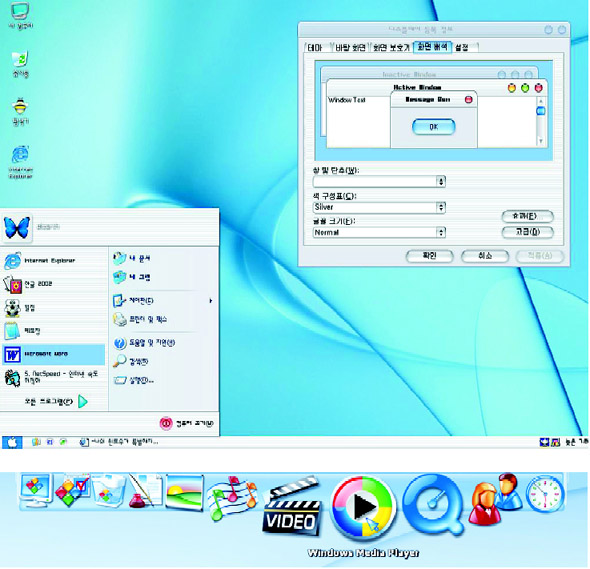Image resolution: width=590 pixels, height=569 pixels.
Task: Select the 화면 배색 (Appearance) tab
Action: pyautogui.click(x=433, y=47)
